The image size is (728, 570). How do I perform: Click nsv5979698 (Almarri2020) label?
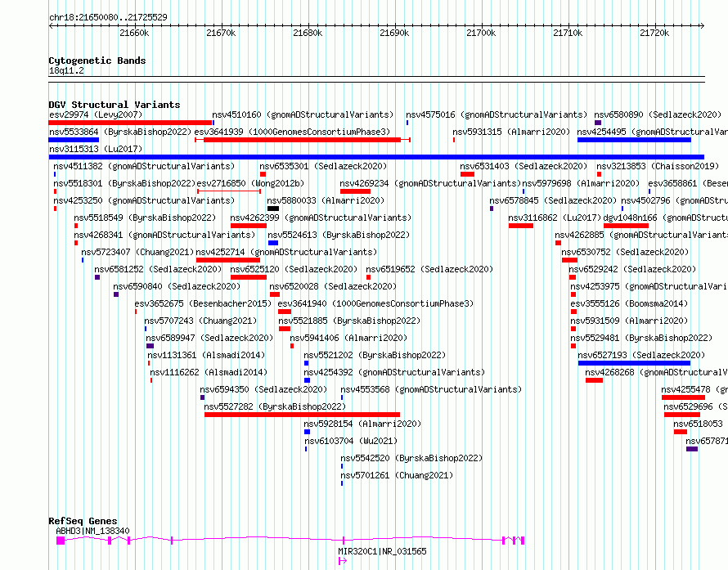(x=581, y=183)
